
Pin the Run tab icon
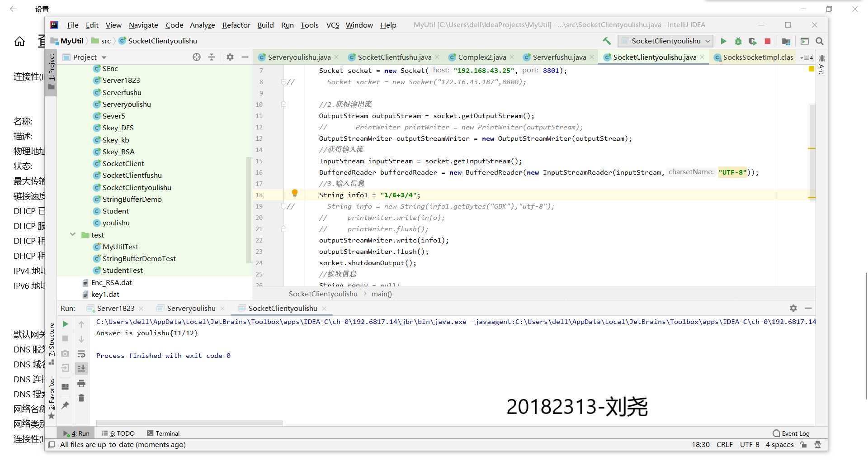(65, 405)
